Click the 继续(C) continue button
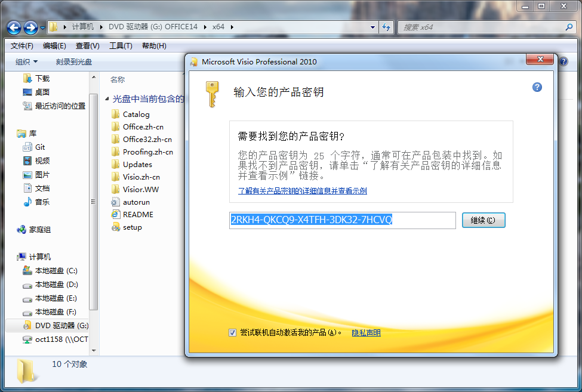This screenshot has width=582, height=392. tap(484, 220)
